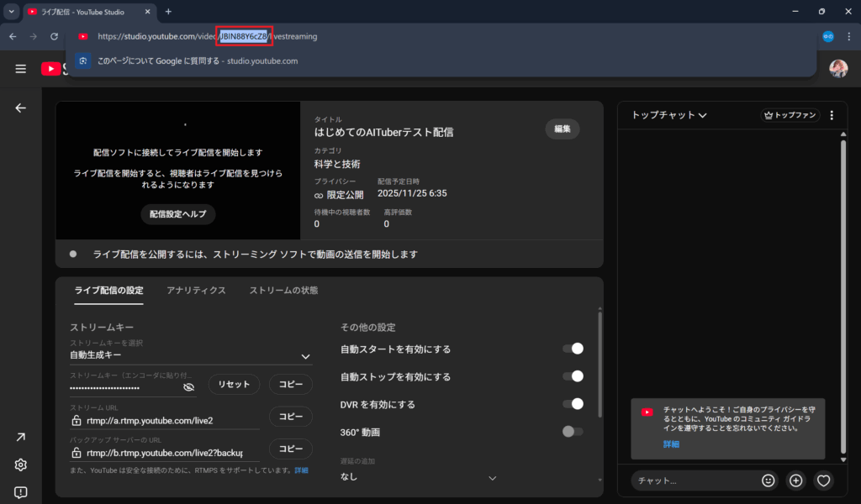The image size is (861, 504).
Task: Turn off the auto-stop toggle
Action: (573, 376)
